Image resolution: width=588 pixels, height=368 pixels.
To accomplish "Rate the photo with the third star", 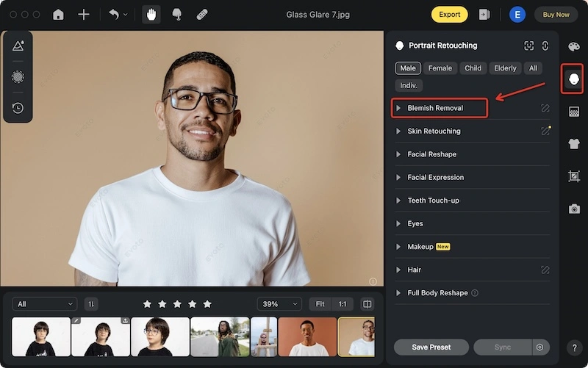I will pos(177,304).
